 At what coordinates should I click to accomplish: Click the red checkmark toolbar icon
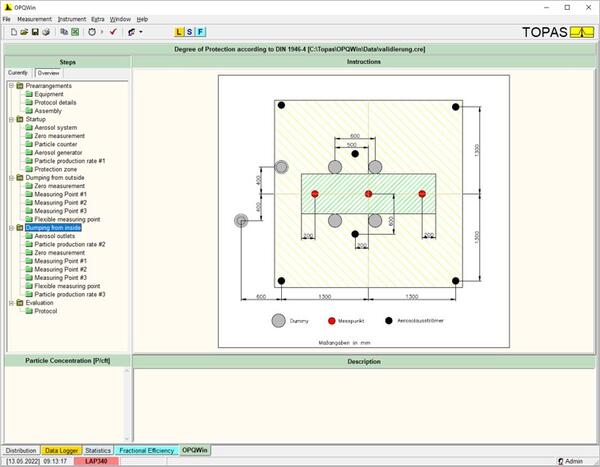(113, 32)
